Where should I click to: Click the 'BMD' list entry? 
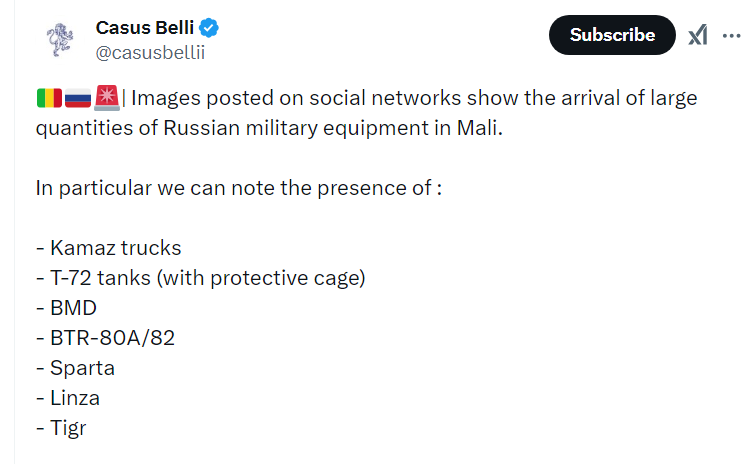[67, 308]
